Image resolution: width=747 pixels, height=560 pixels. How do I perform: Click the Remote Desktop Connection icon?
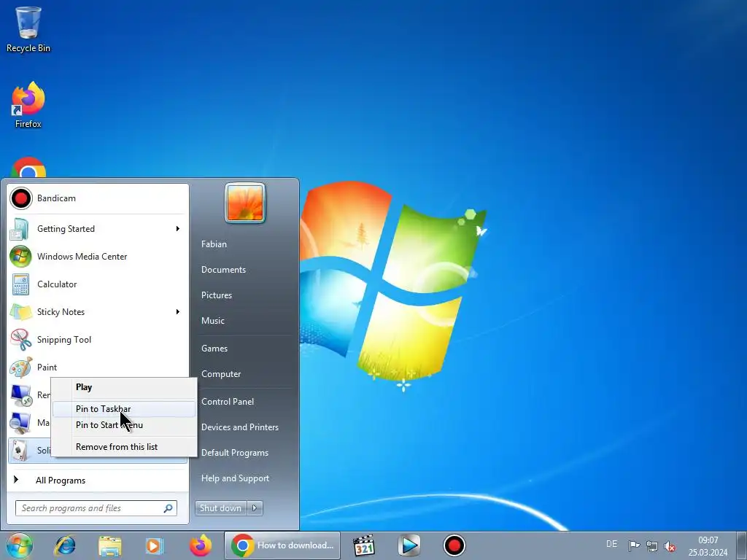click(21, 394)
